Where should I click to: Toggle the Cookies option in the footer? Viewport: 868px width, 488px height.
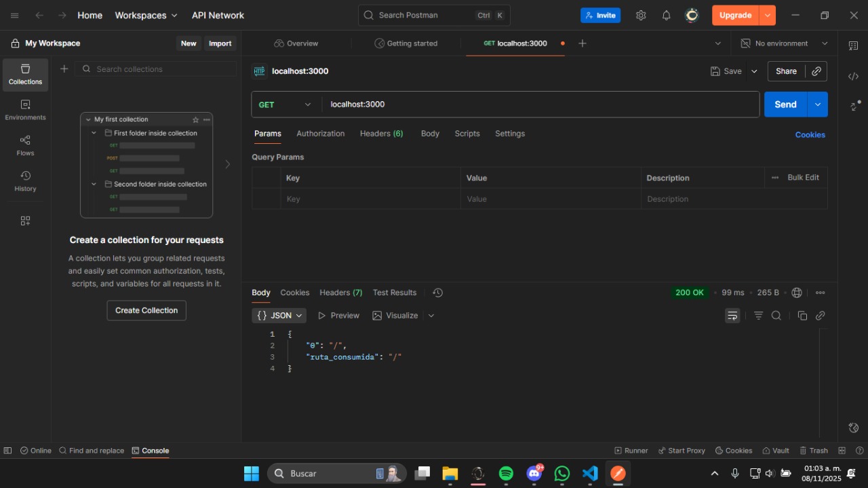pyautogui.click(x=734, y=451)
